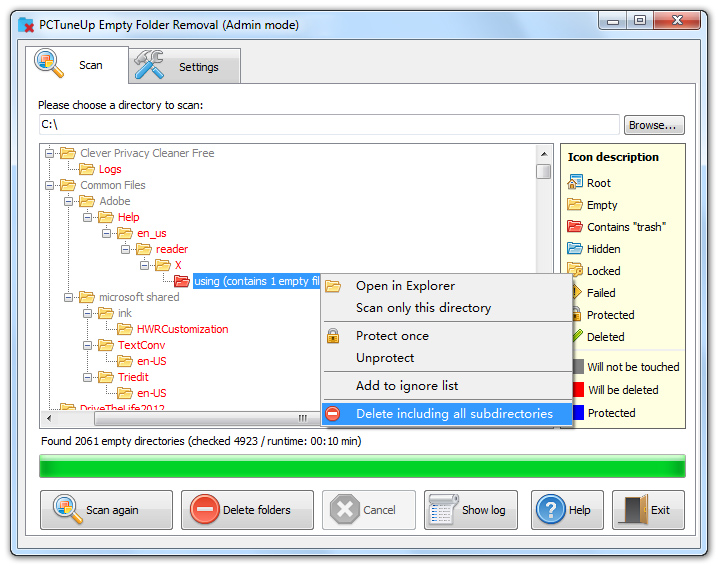Click the Browse... button
Viewport: 718px width, 566px height.
click(654, 125)
